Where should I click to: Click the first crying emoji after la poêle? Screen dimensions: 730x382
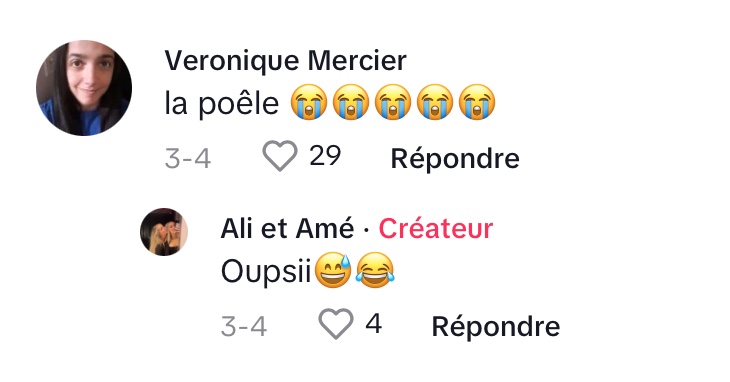click(x=309, y=102)
